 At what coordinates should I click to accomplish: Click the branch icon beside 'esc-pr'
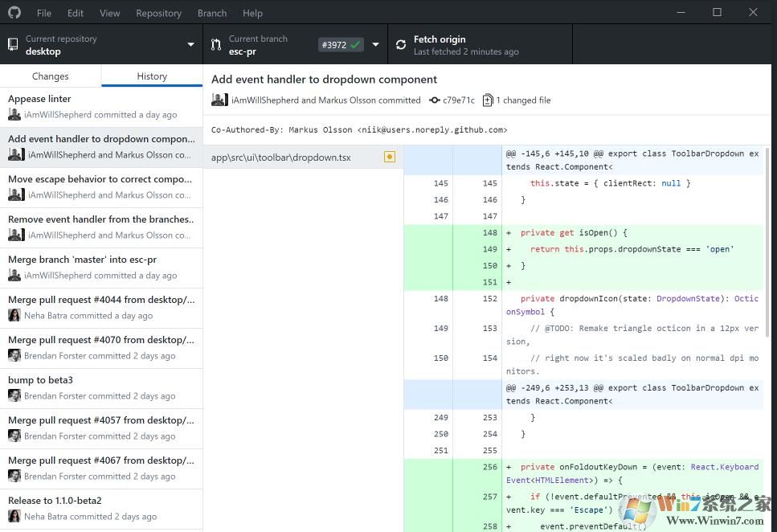pyautogui.click(x=215, y=44)
